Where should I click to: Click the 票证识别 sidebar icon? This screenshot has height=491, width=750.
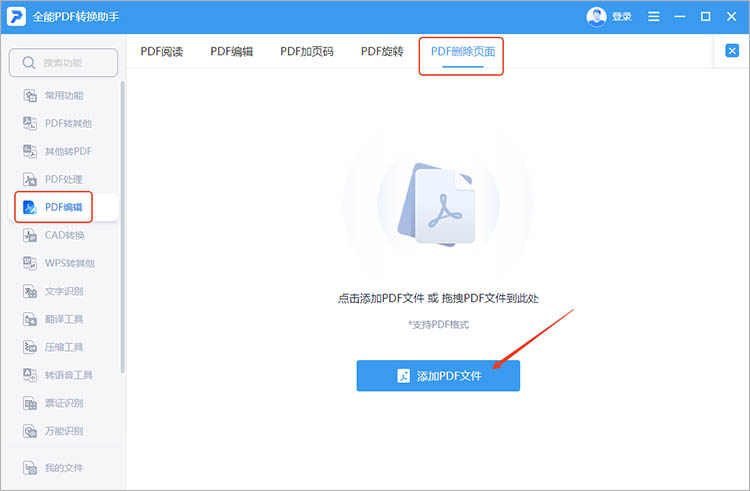coord(30,403)
